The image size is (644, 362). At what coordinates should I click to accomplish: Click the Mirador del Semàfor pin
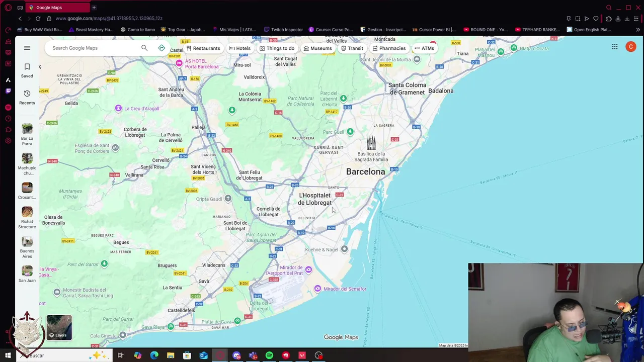point(317,289)
